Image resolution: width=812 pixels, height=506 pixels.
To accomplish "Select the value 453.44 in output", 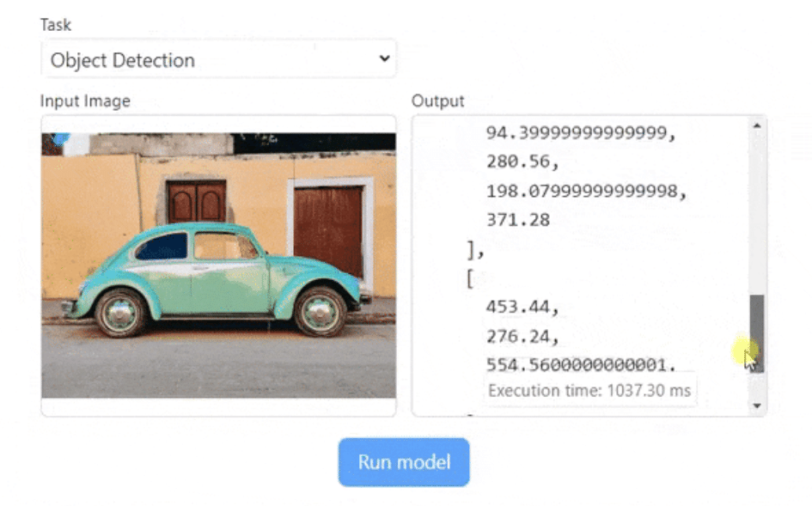I will coord(517,307).
